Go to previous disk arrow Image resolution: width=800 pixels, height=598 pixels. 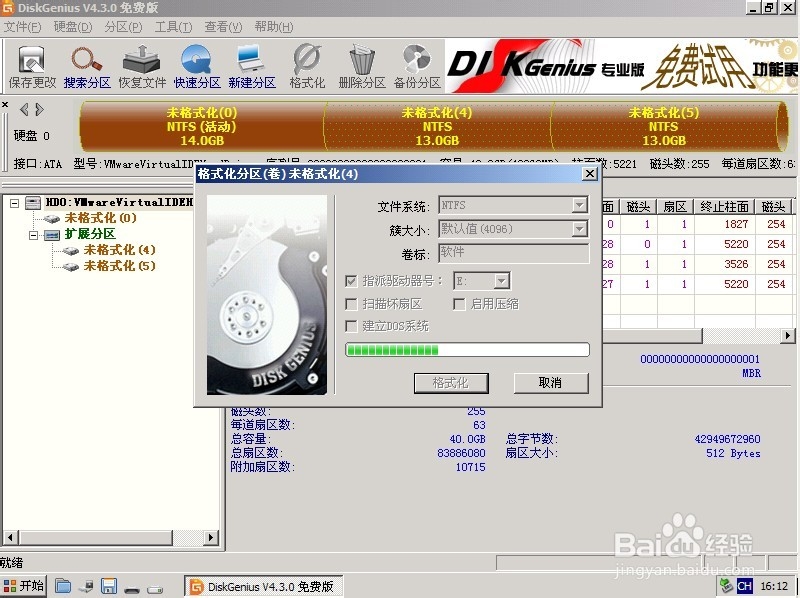click(23, 109)
